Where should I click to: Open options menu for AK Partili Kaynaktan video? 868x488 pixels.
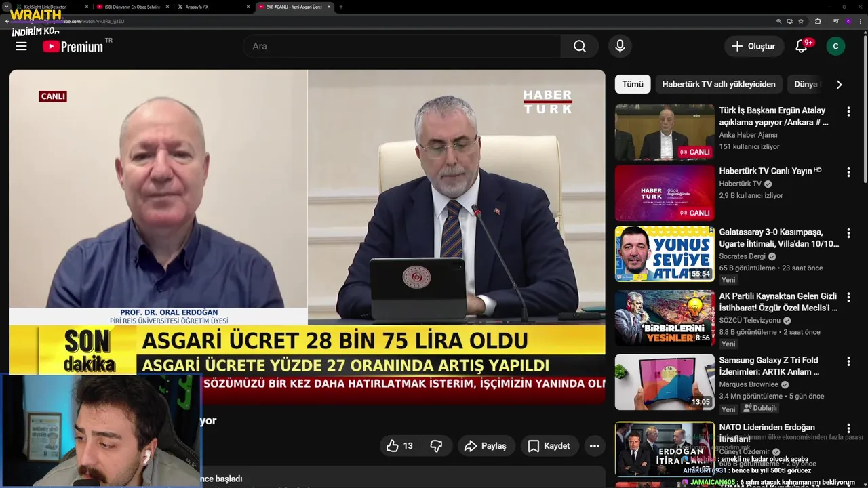pos(848,298)
